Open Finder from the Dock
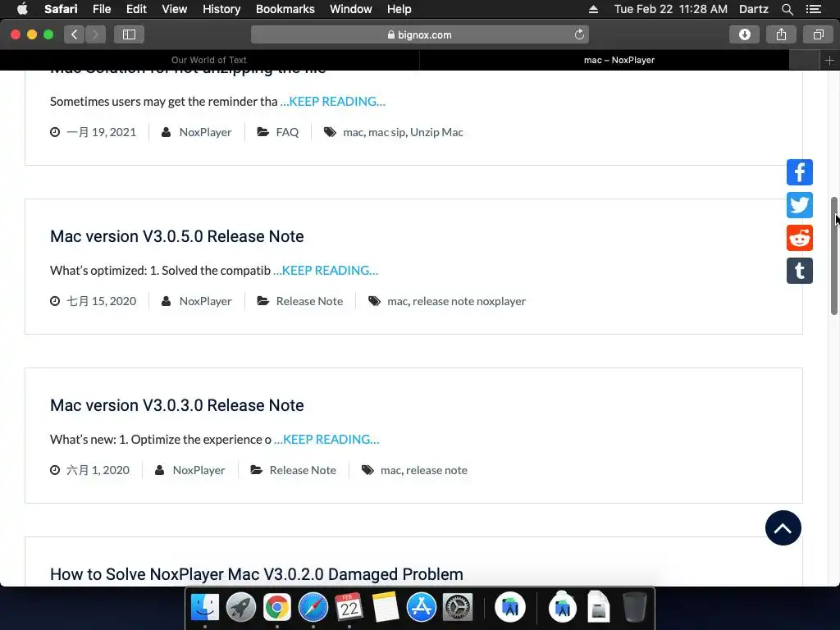 (x=205, y=607)
